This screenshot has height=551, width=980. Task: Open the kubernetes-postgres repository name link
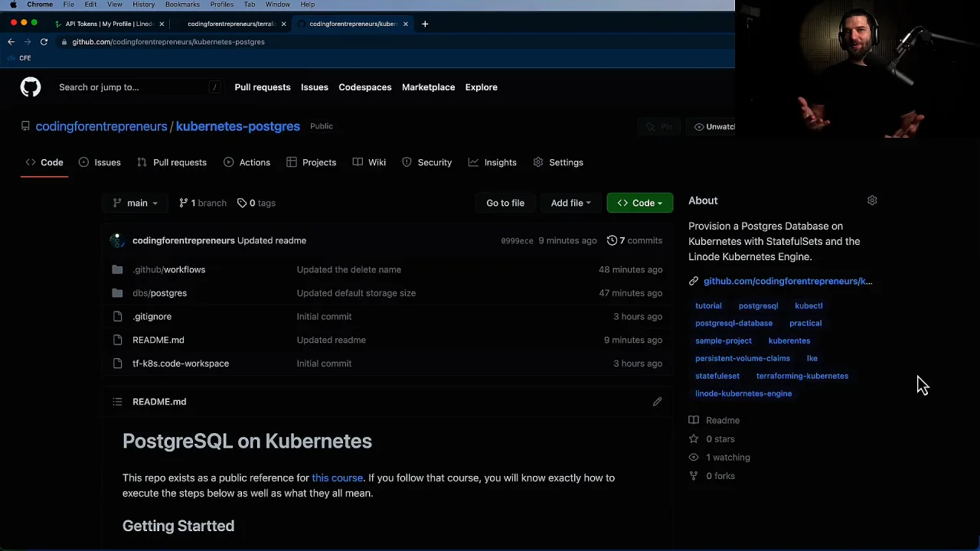tap(238, 126)
